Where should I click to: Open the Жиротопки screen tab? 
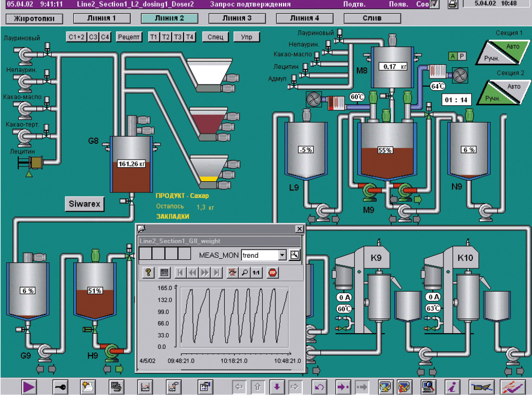pyautogui.click(x=34, y=19)
